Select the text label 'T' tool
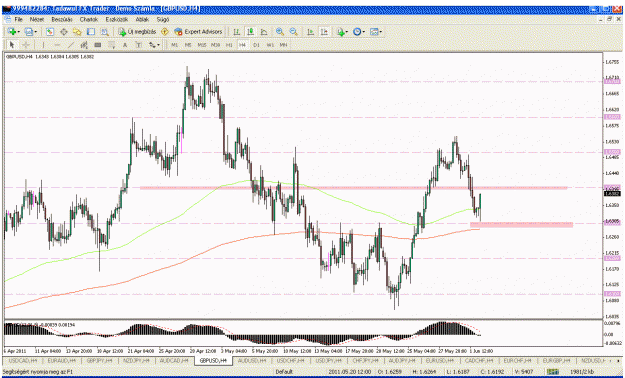This screenshot has height=378, width=625. tap(138, 45)
